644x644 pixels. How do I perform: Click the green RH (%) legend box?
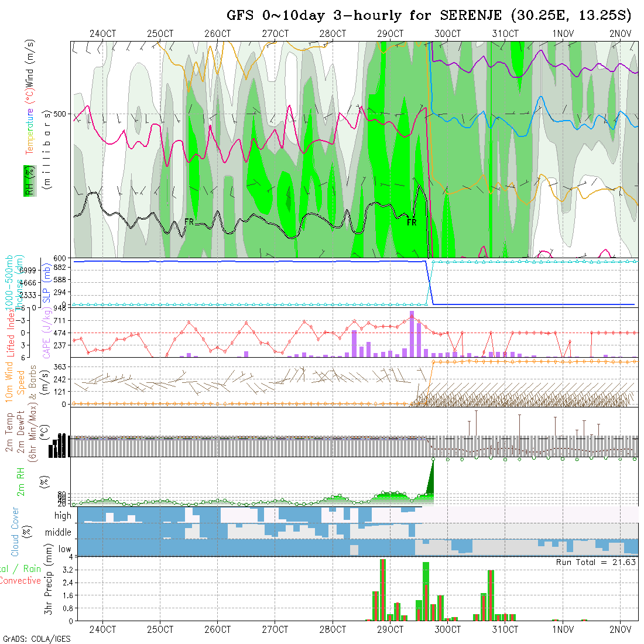tap(30, 181)
